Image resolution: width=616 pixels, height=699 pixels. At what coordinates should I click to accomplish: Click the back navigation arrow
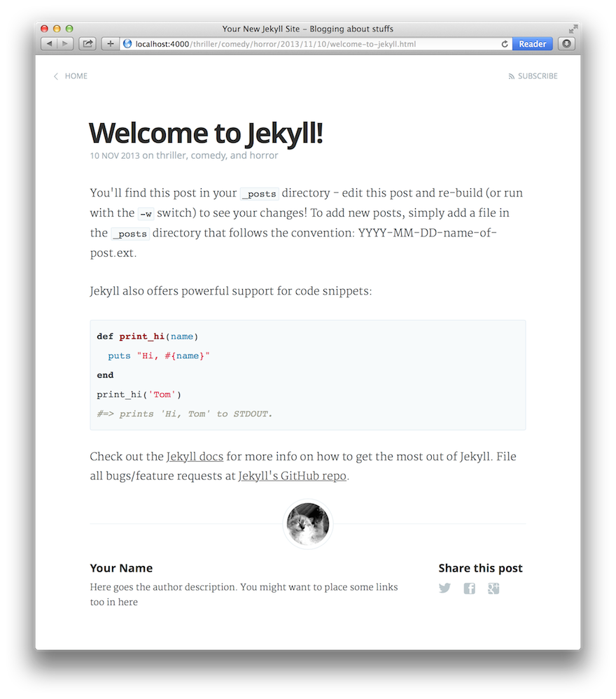[48, 43]
